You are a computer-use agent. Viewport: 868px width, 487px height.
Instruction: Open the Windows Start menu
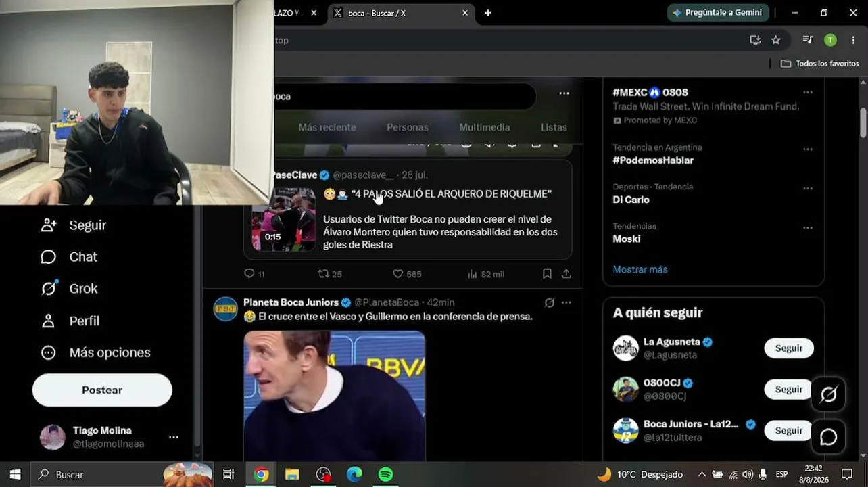(15, 474)
